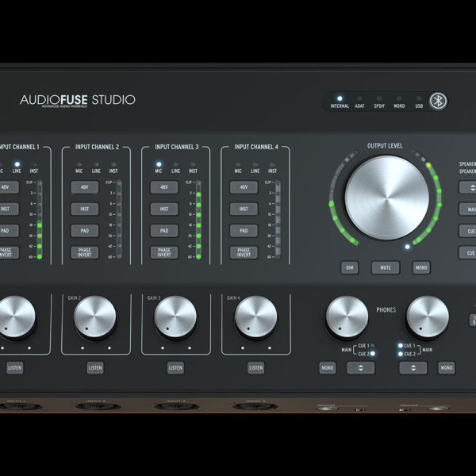Click INST LED on Input Channel 4
This screenshot has height=476, width=476.
coord(273,164)
